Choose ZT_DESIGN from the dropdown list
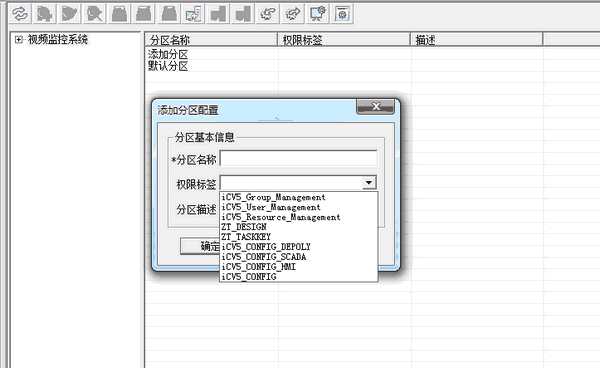This screenshot has height=368, width=600. tap(298, 227)
